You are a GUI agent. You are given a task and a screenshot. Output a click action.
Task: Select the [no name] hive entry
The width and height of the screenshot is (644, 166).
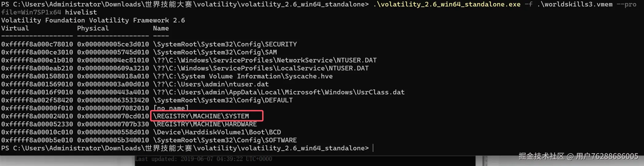pyautogui.click(x=171, y=108)
